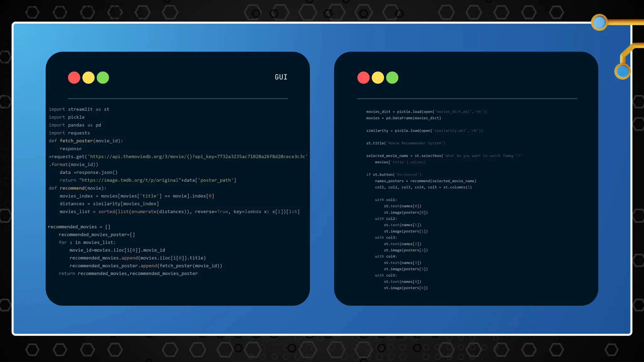Click the requests.get themoviedb API URL line
644x362 pixels.
click(178, 156)
